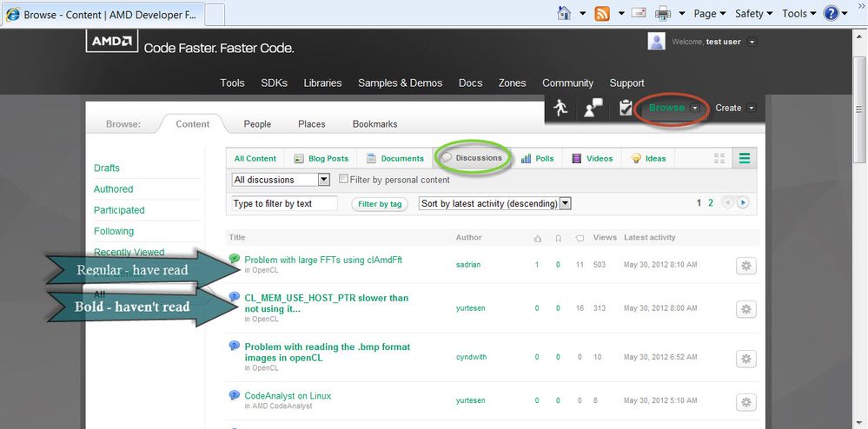This screenshot has height=429, width=868.
Task: Open the communications speech-bubble icon
Action: click(593, 108)
